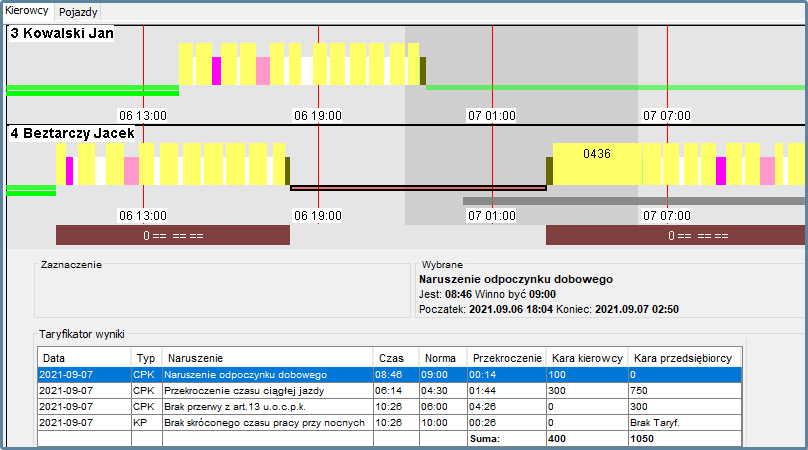Click the Wybrane violation title text
This screenshot has width=808, height=450.
pyautogui.click(x=516, y=279)
